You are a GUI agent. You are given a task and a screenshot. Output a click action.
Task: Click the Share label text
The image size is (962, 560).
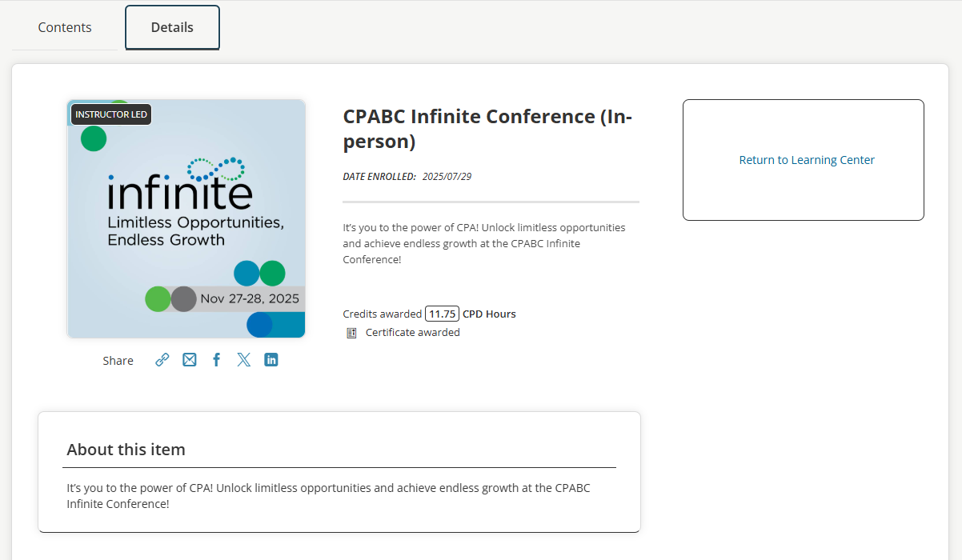118,361
